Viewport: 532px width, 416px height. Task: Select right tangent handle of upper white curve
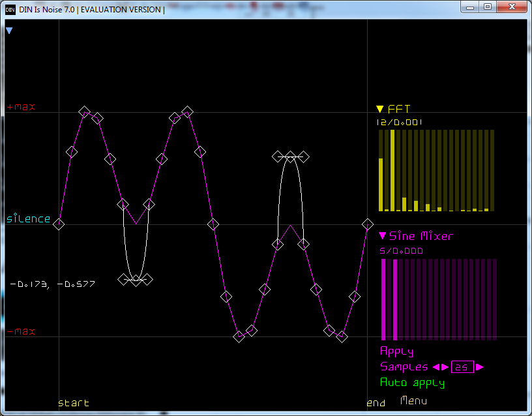tap(303, 156)
